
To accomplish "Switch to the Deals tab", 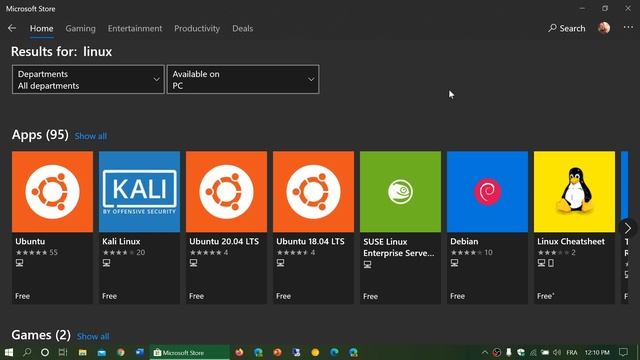I will (242, 29).
